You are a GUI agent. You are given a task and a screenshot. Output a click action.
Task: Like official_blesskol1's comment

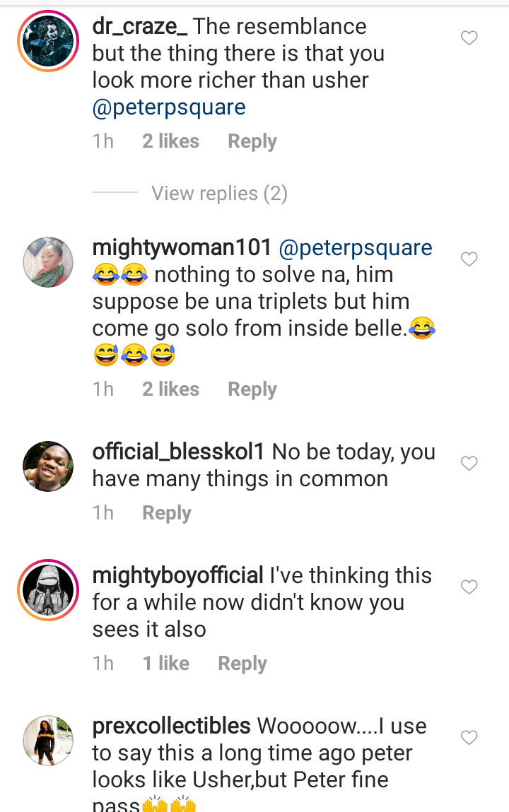[469, 464]
